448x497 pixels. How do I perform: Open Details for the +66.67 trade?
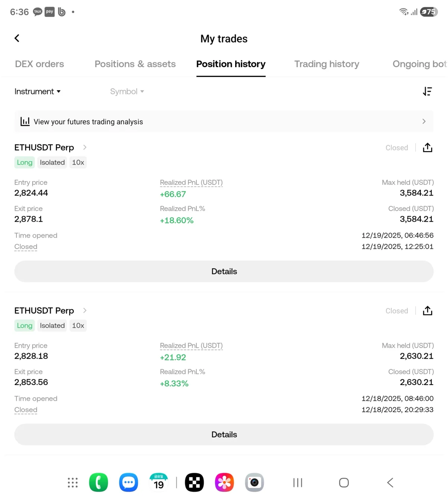(224, 271)
